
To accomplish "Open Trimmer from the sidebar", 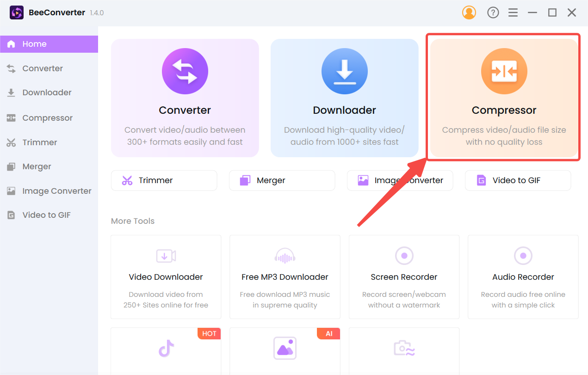I will (x=49, y=142).
